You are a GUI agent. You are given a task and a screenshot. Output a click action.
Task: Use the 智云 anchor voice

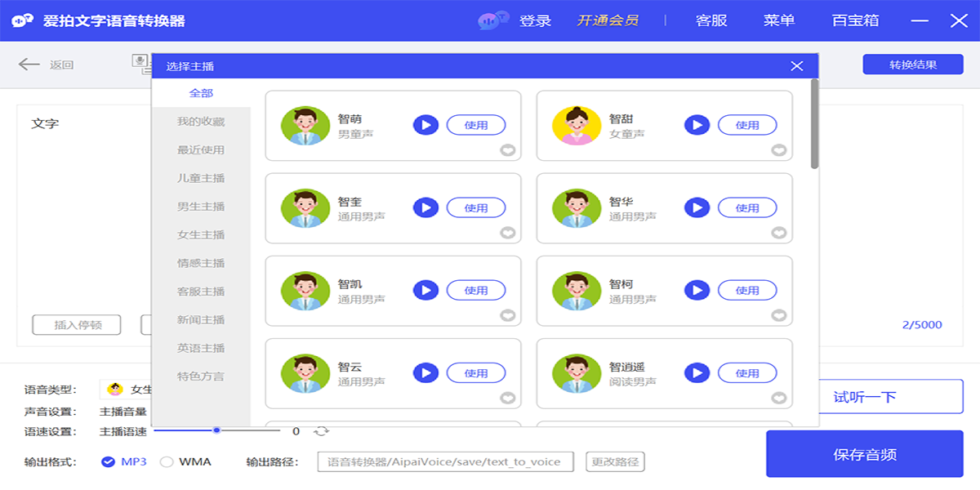tap(476, 373)
